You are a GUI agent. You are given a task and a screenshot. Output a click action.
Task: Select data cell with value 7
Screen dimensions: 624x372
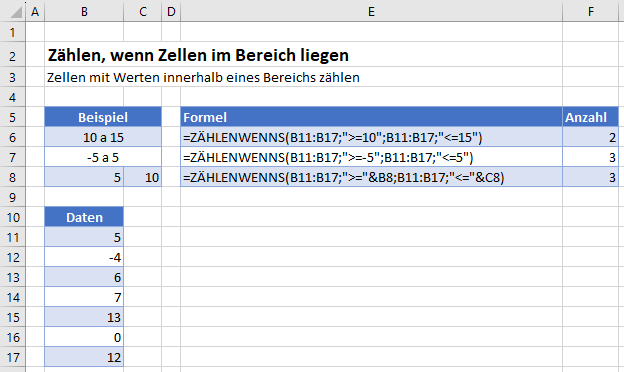pos(84,297)
